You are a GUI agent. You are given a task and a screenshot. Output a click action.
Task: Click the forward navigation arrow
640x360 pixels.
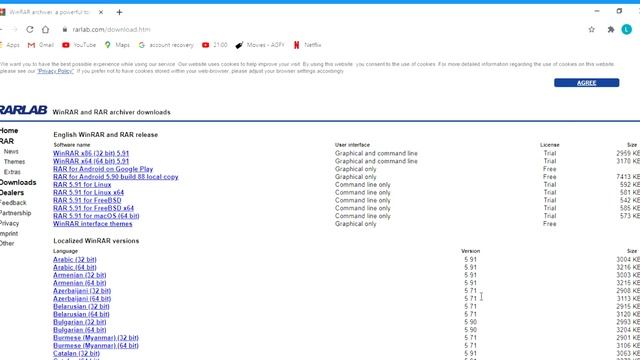15,29
